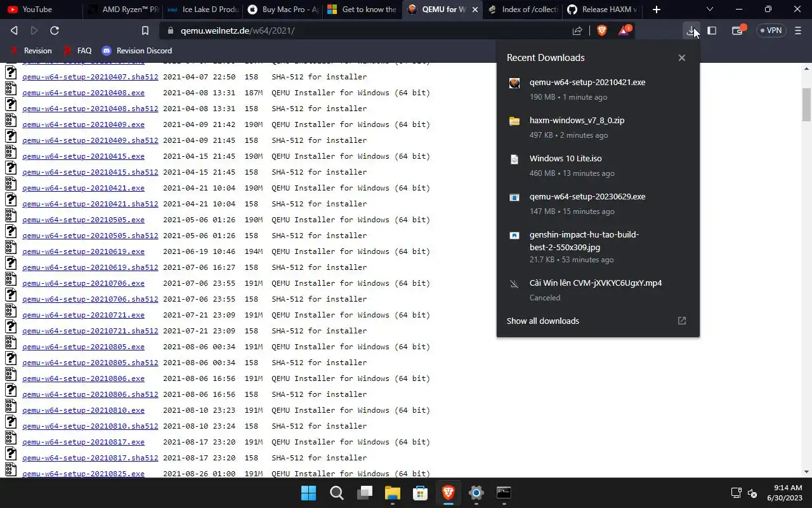Open Task View on the taskbar
812x508 pixels.
click(x=365, y=493)
